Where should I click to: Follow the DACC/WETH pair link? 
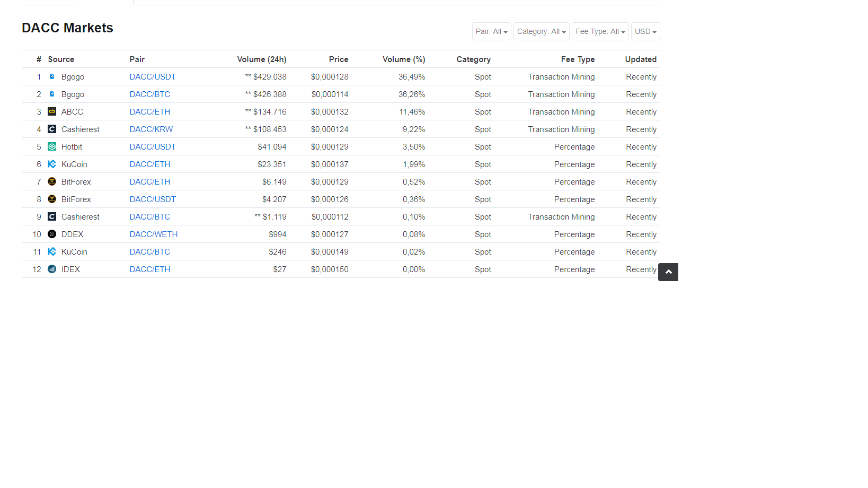[154, 234]
